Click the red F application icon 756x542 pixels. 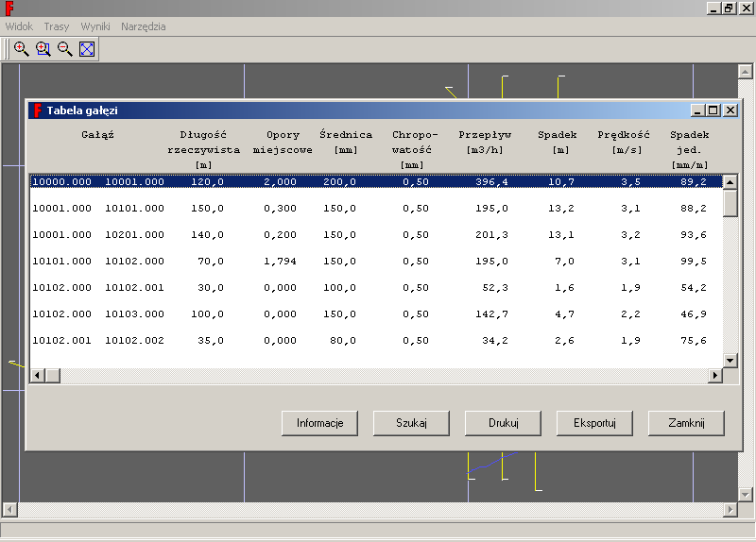9,8
